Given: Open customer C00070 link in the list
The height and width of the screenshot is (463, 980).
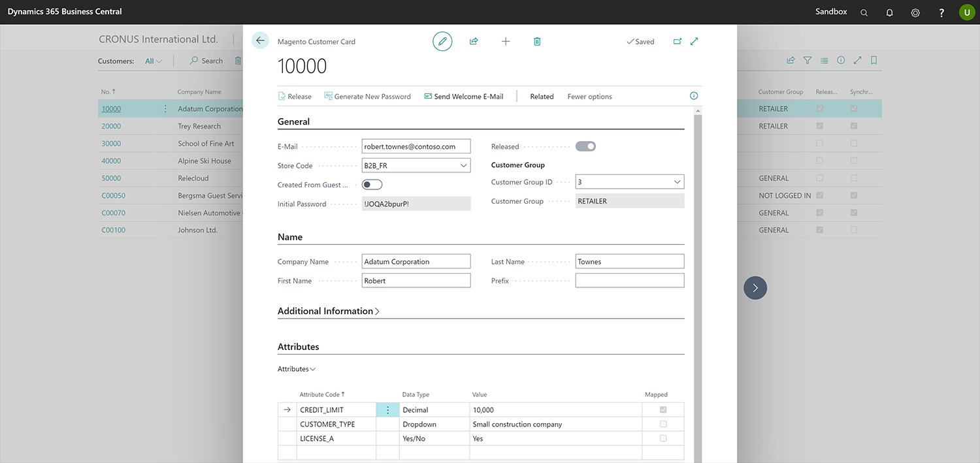Looking at the screenshot, I should [x=113, y=213].
